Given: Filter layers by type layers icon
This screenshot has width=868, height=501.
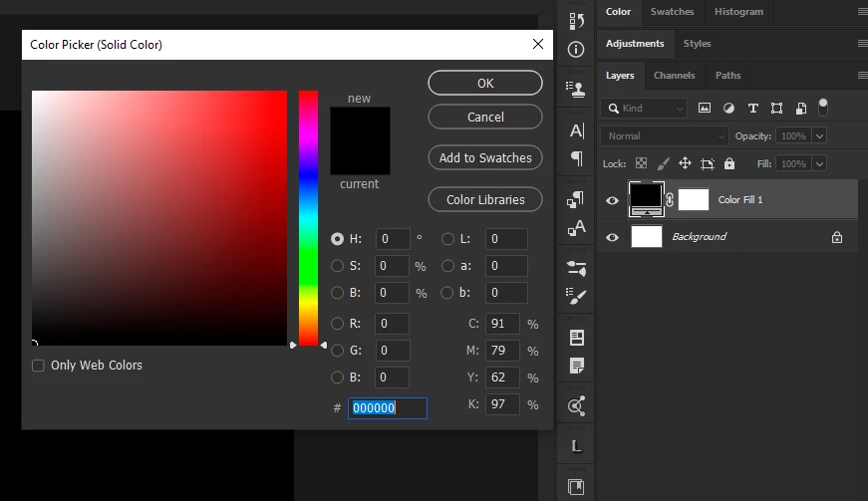Looking at the screenshot, I should 752,109.
